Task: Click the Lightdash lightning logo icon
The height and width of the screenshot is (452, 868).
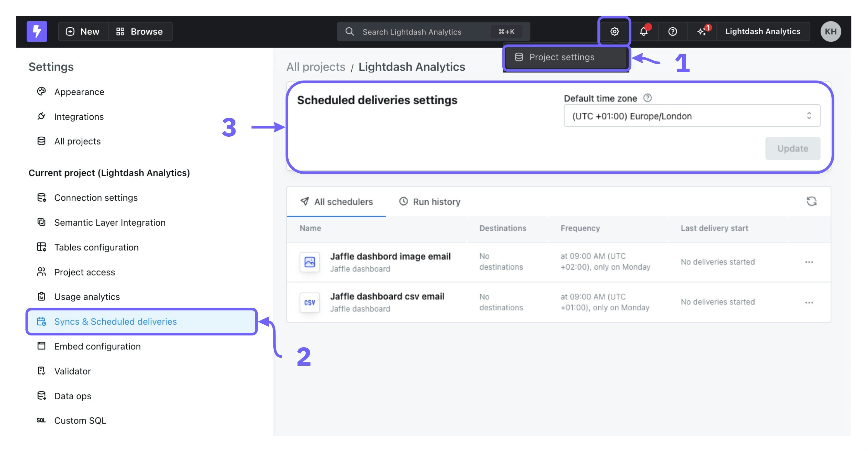Action: 37,31
